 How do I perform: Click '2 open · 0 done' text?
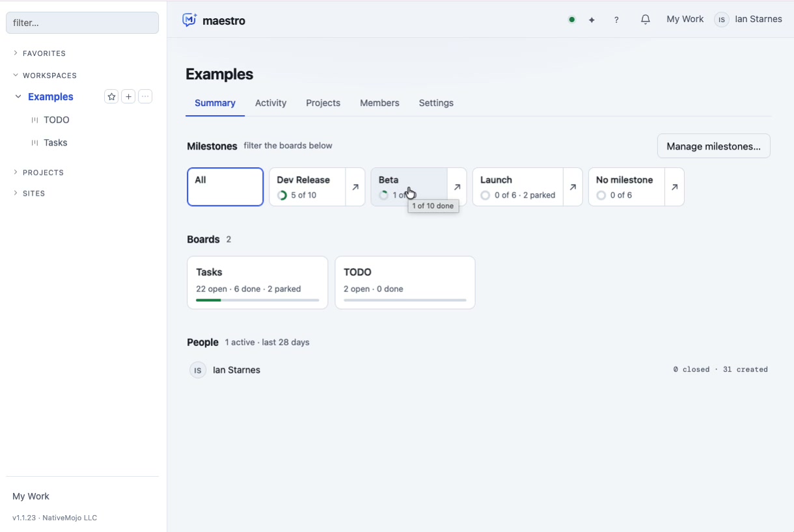coord(374,289)
